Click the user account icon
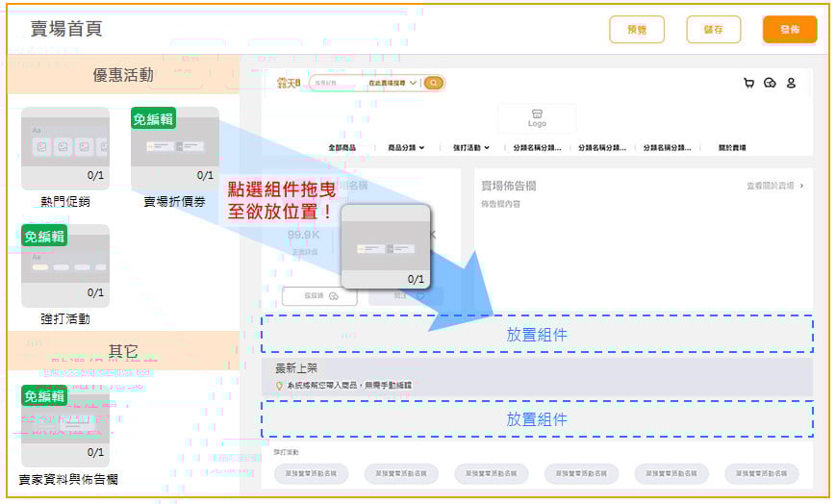 tap(791, 84)
